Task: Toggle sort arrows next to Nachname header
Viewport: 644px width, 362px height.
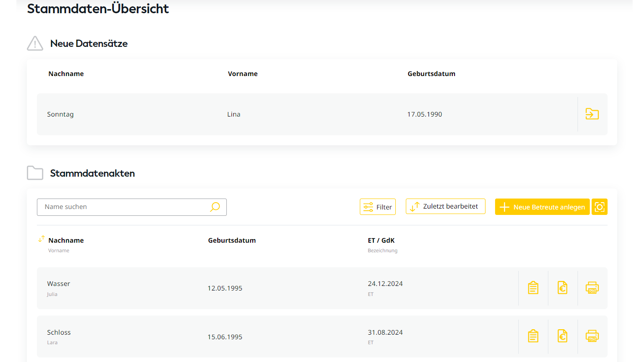Action: click(x=41, y=239)
